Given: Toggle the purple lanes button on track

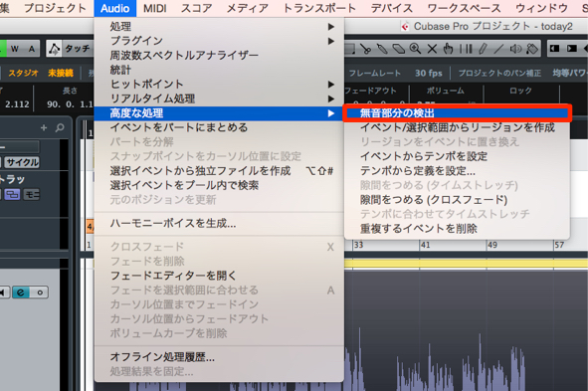Looking at the screenshot, I should coord(12,195).
